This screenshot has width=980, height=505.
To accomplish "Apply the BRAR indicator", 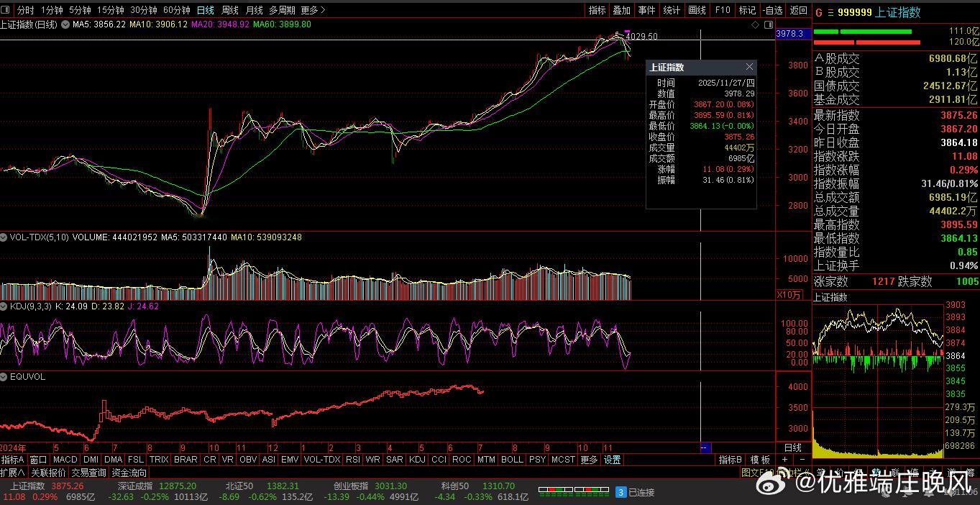I will coord(186,460).
